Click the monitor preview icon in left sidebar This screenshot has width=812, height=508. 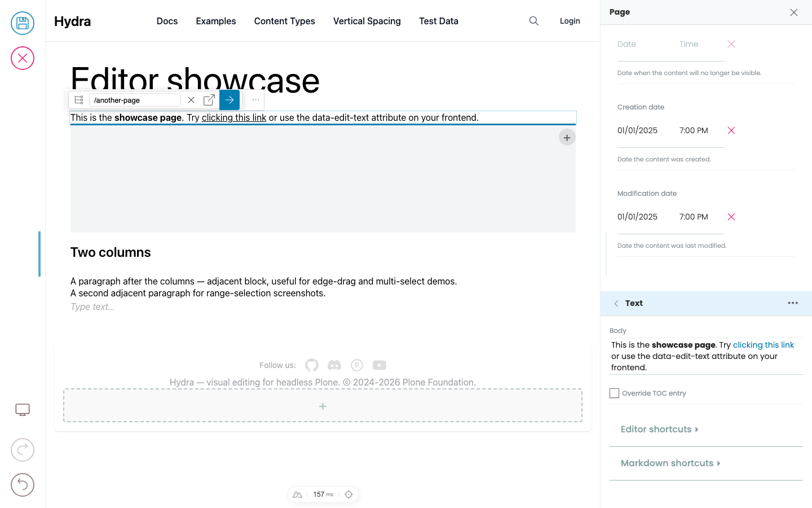23,410
